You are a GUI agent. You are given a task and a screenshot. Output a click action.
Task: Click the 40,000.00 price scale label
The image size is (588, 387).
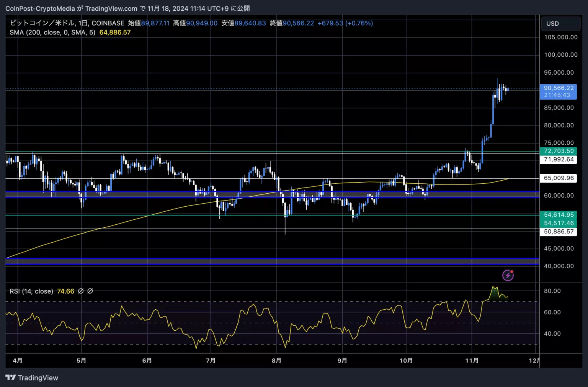(x=559, y=266)
